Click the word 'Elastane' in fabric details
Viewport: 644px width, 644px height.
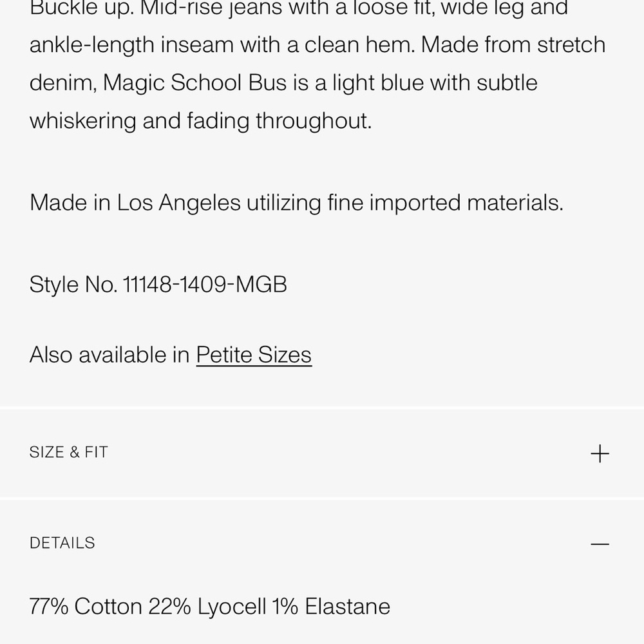coord(348,606)
